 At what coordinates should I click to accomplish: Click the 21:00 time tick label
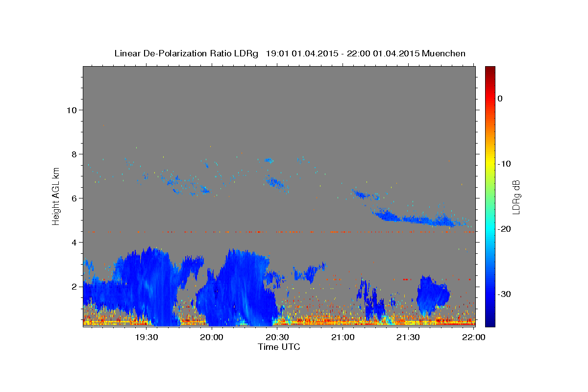(x=343, y=337)
